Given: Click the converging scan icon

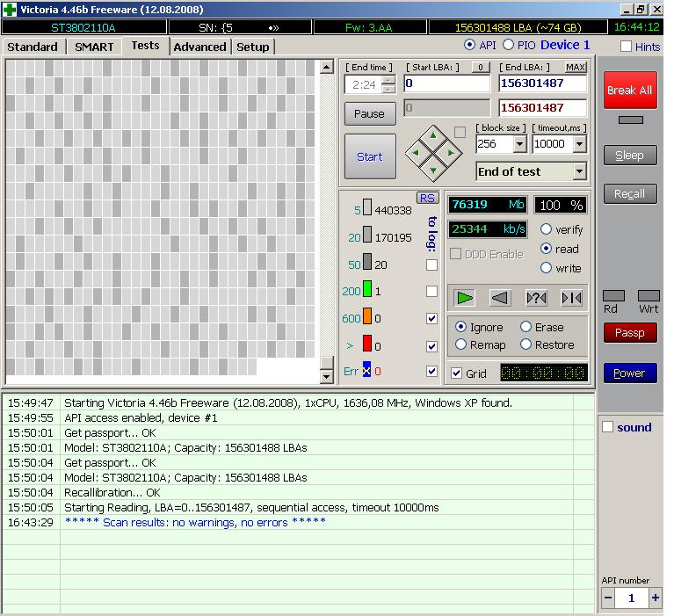Looking at the screenshot, I should pos(572,298).
